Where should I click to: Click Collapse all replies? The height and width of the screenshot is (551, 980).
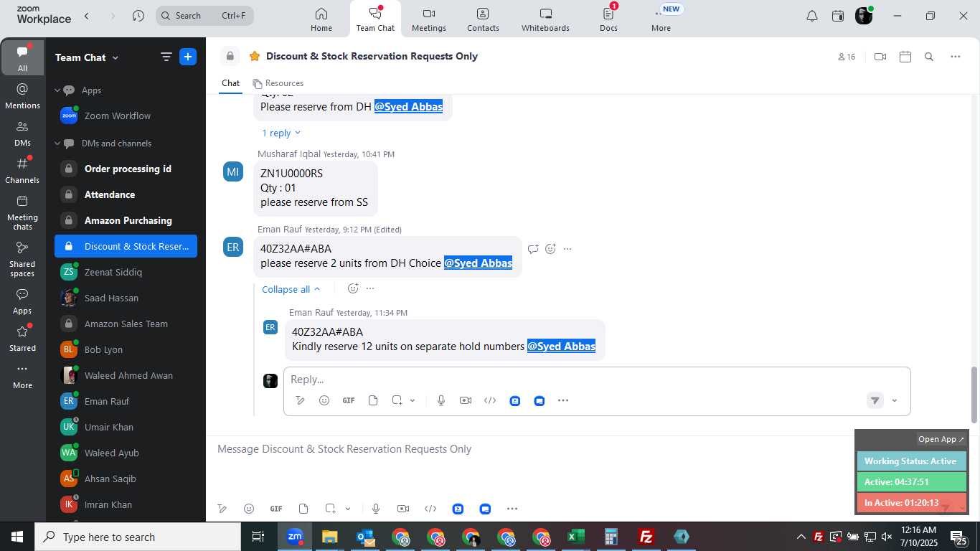pos(291,289)
